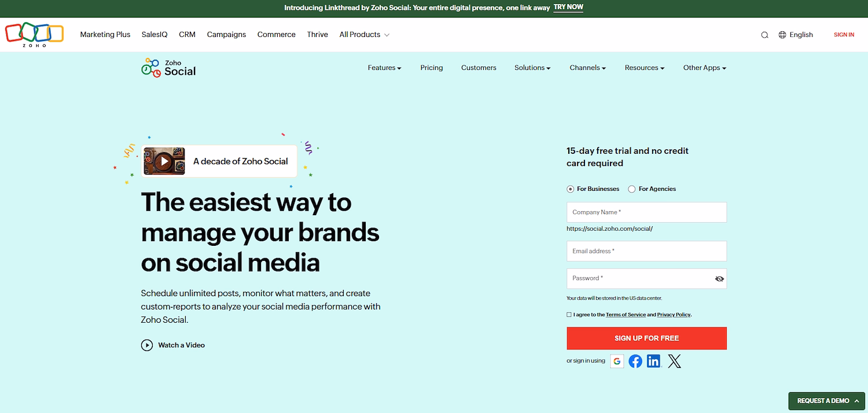Select the For Agencies radio button
Viewport: 868px width, 413px height.
coord(631,189)
